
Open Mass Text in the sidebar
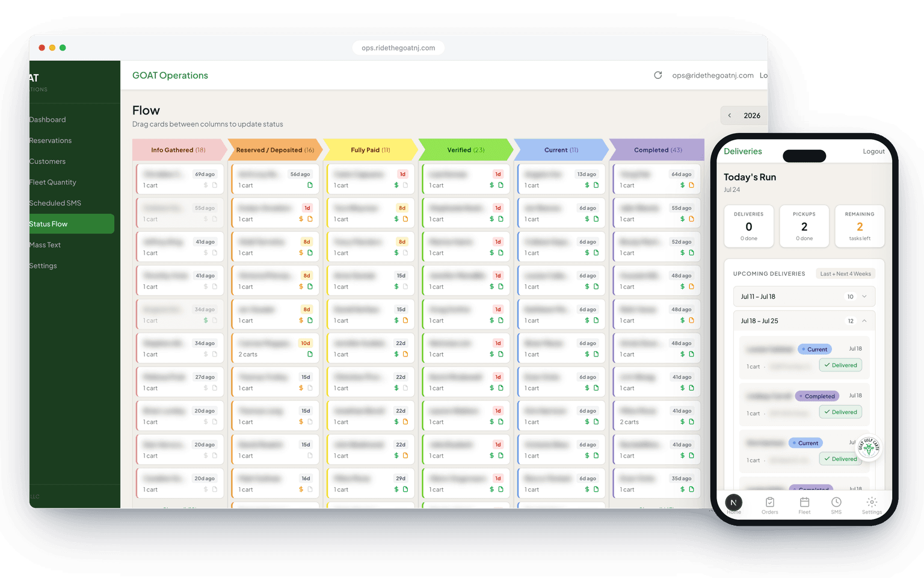pos(45,245)
